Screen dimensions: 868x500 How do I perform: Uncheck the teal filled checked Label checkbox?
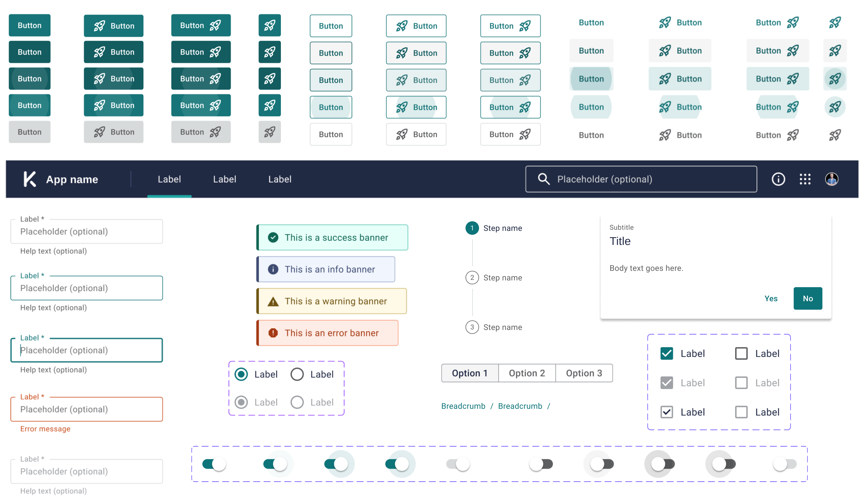pos(666,353)
